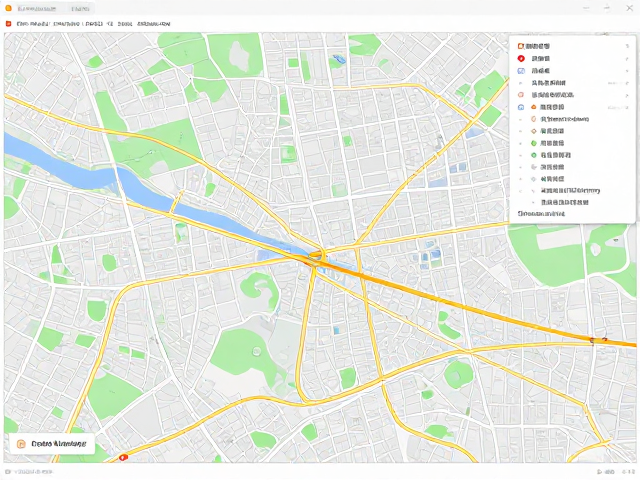Click the white button with orange icon over the map
The height and width of the screenshot is (480, 640).
(52, 444)
